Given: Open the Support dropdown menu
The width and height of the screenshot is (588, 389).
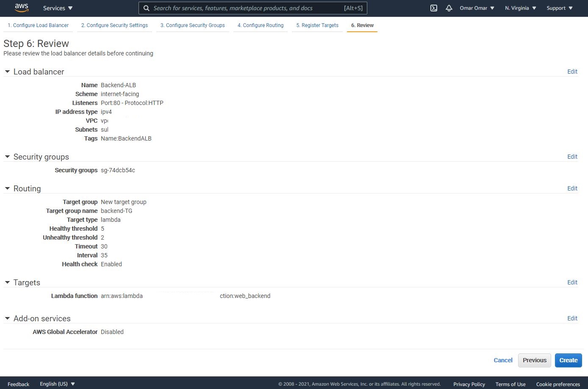Looking at the screenshot, I should click(x=560, y=8).
